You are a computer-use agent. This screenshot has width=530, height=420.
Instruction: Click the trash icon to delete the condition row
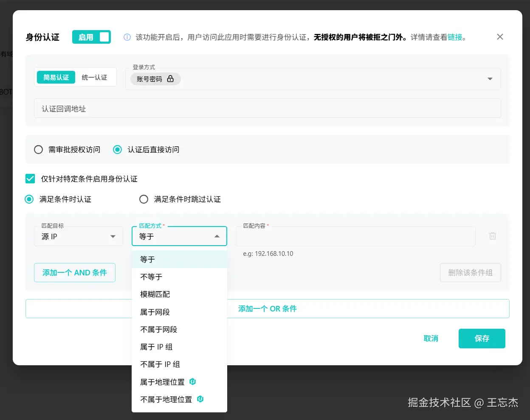tap(493, 236)
